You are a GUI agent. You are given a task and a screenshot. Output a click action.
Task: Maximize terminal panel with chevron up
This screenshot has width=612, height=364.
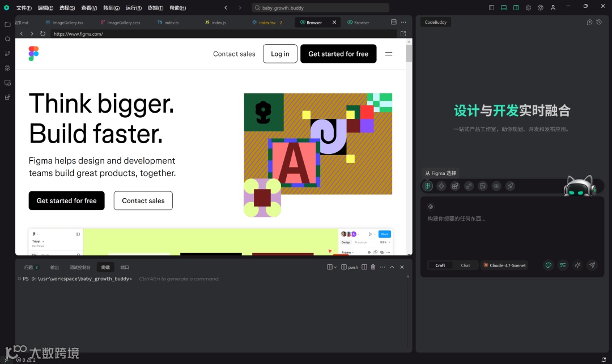392,267
